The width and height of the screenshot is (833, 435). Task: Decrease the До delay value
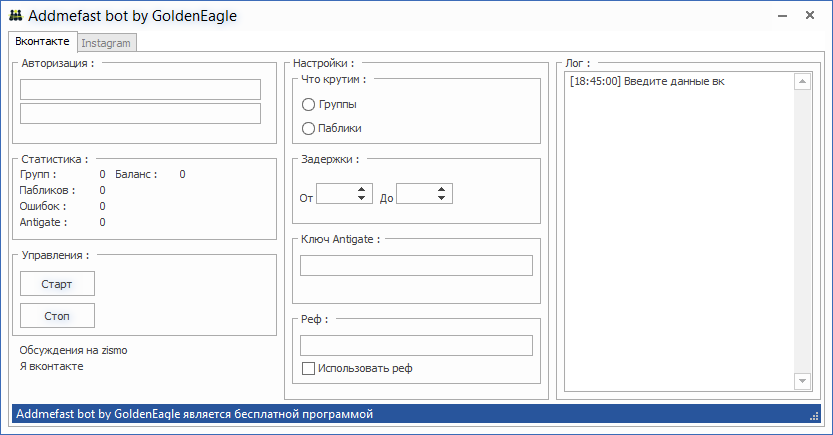pos(441,198)
